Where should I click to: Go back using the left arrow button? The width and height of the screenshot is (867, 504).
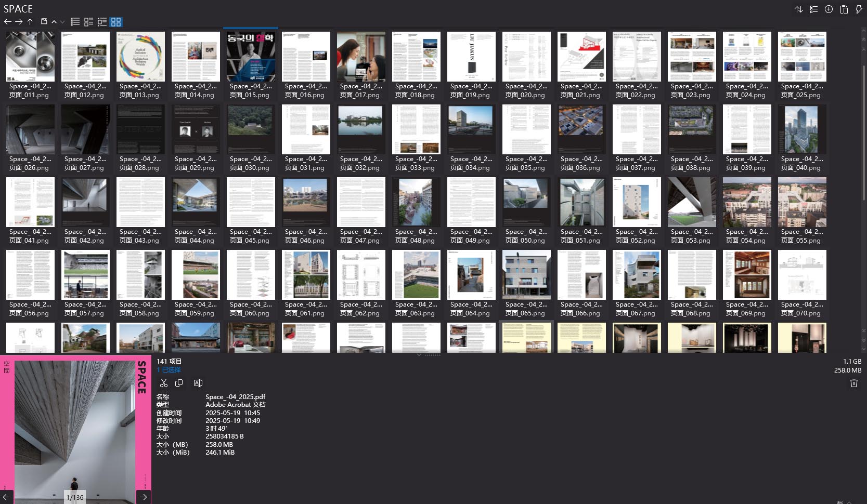7,22
